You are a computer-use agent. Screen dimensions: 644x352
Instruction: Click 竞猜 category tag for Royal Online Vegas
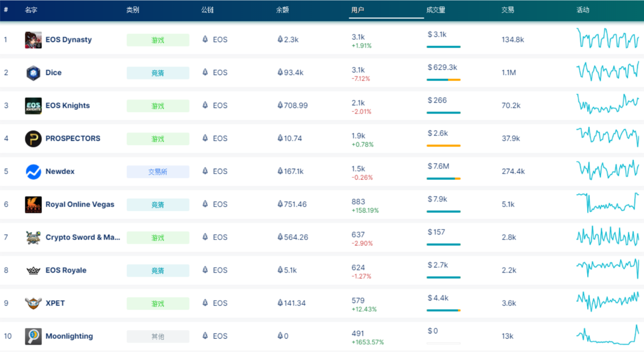158,204
